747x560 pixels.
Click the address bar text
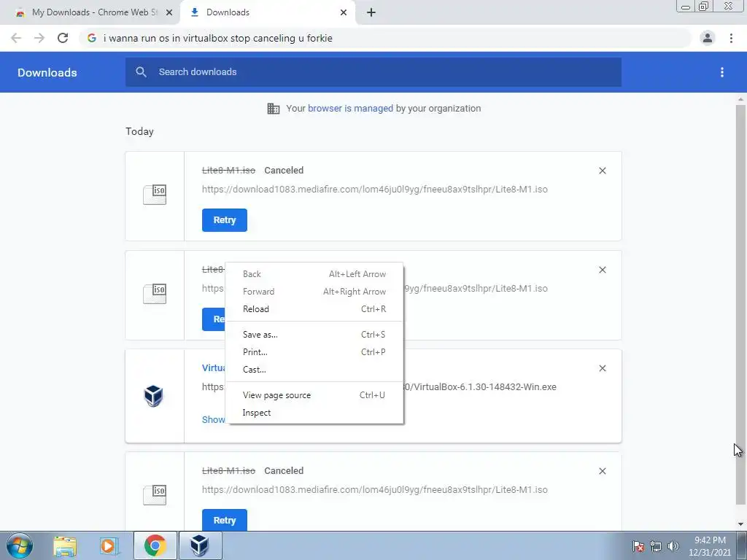pyautogui.click(x=217, y=38)
